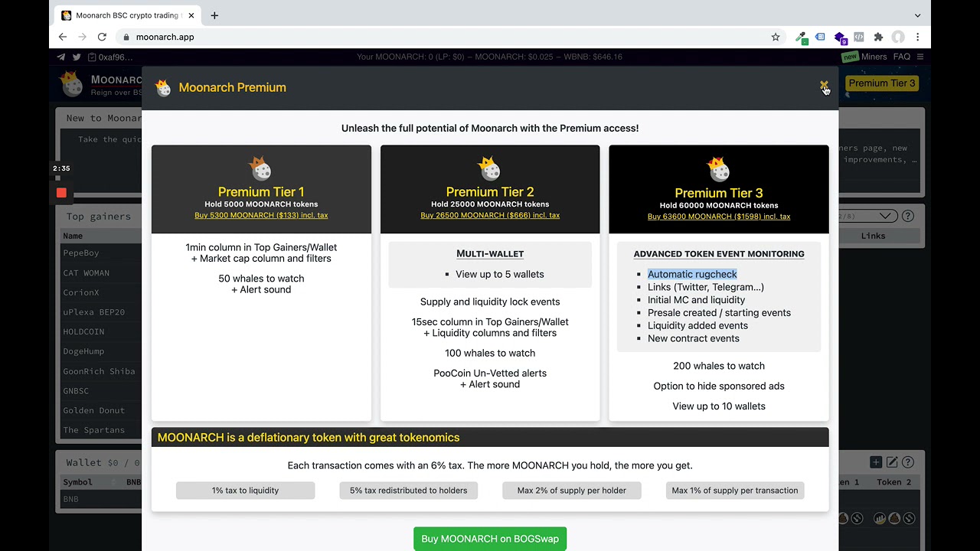980x551 pixels.
Task: Open the Wallet panel help icon
Action: tap(908, 462)
